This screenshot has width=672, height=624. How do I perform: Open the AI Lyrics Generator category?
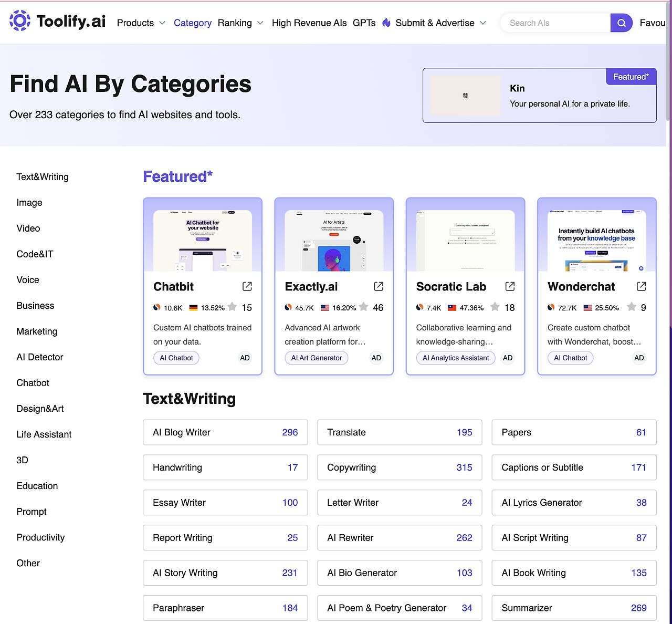[x=574, y=503]
